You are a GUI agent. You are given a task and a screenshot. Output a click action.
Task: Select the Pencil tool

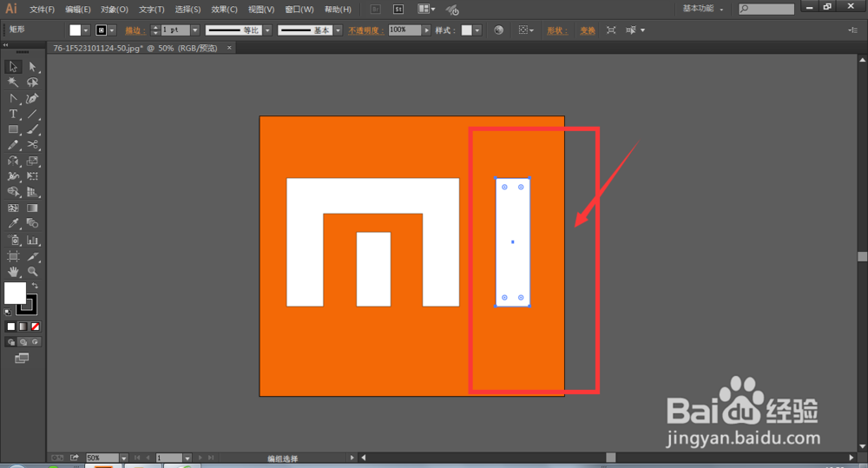pyautogui.click(x=13, y=145)
